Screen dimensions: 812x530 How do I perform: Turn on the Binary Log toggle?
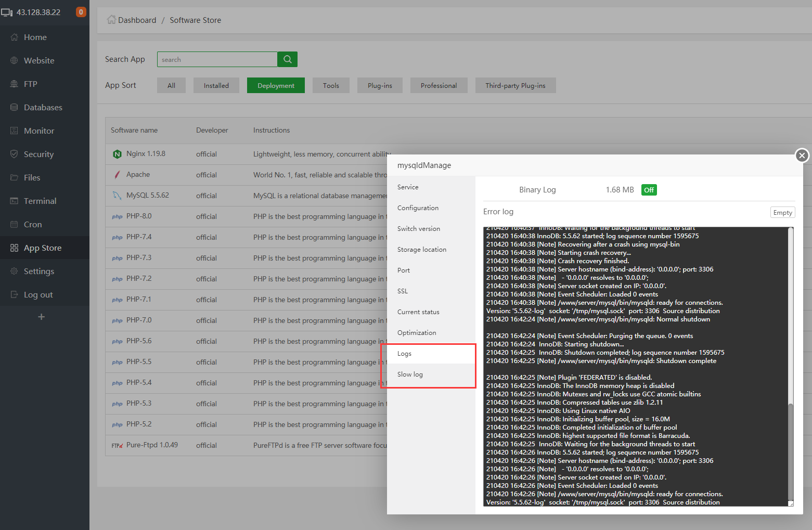click(x=649, y=190)
